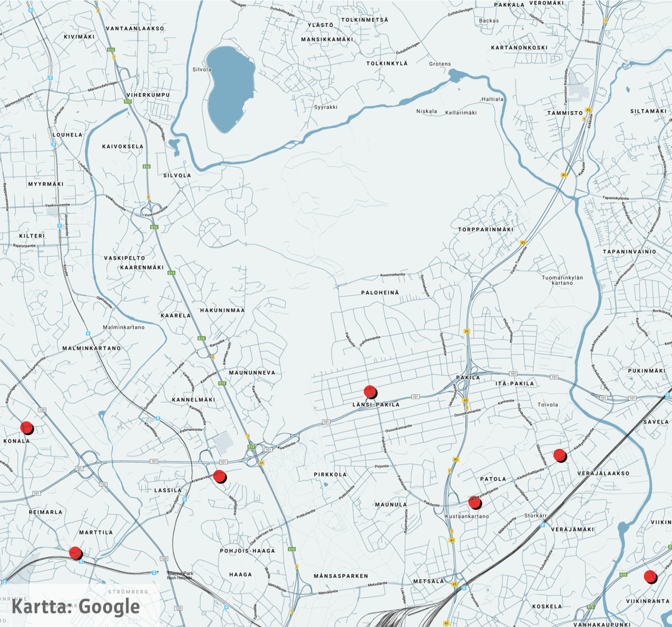The height and width of the screenshot is (627, 672).
Task: Click the Mansikkamäki label
Action: (x=327, y=39)
